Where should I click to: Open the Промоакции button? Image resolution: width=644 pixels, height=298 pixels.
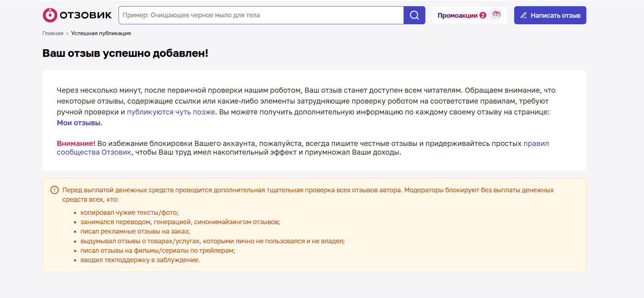point(470,15)
